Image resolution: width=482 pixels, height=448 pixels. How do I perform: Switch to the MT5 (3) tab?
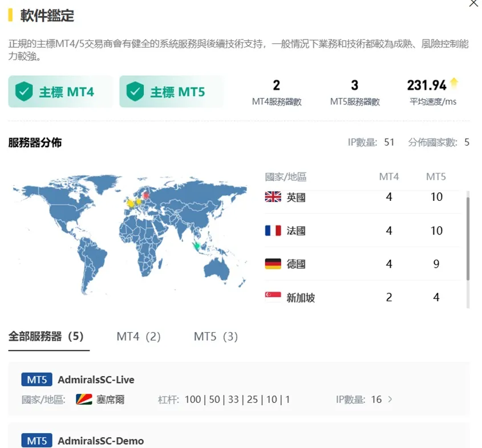tap(216, 336)
